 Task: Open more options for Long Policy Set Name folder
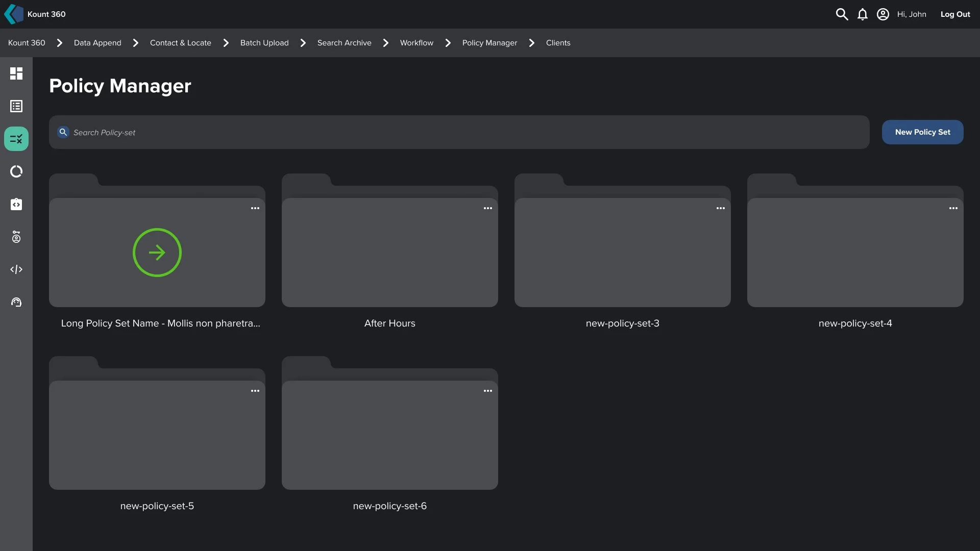tap(255, 208)
